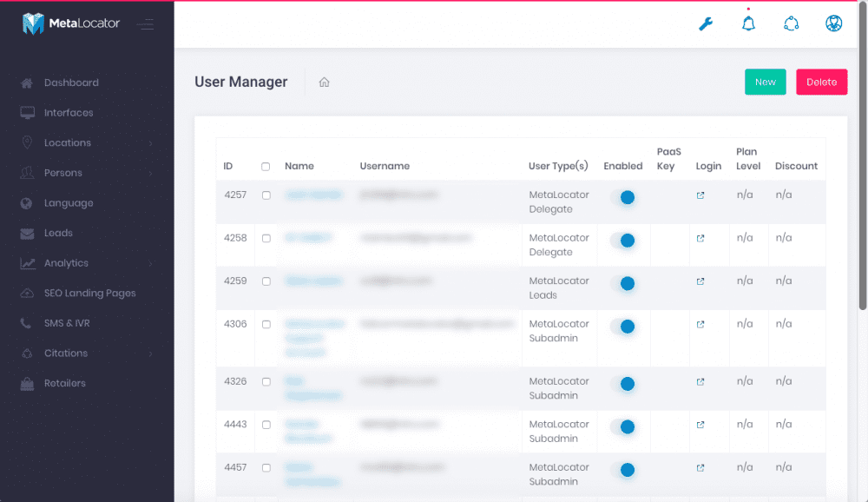Select checkbox for user 4258
Viewport: 868px width, 502px height.
click(266, 238)
